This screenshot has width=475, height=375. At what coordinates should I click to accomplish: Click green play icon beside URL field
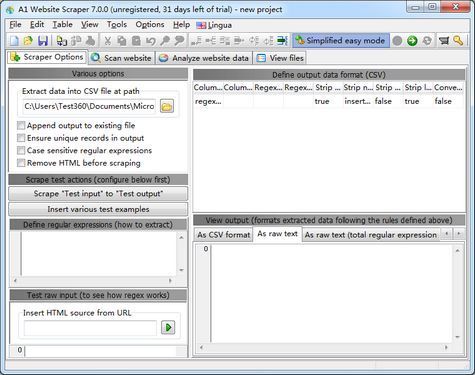pyautogui.click(x=168, y=327)
